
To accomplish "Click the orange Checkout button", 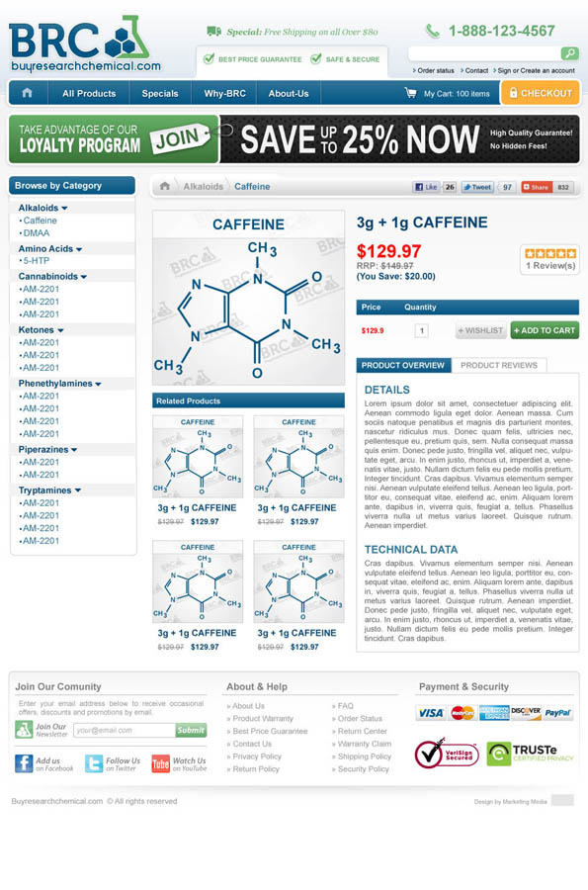I will 540,93.
